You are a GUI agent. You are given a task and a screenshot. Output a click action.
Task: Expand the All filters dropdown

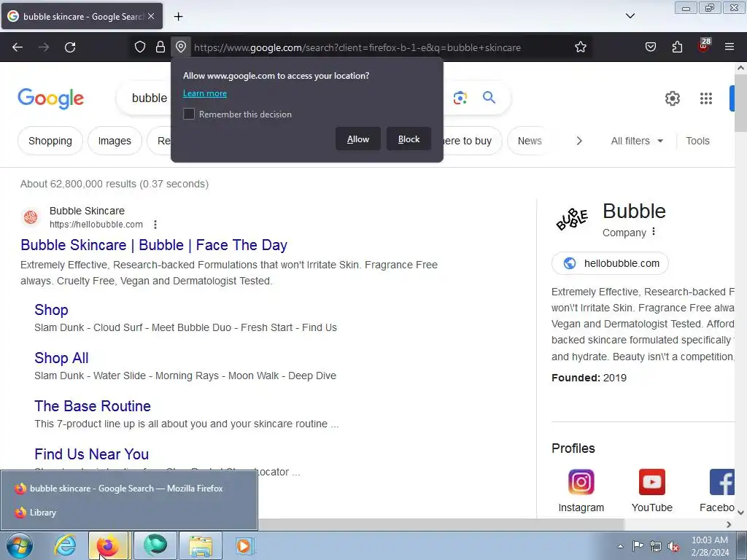pyautogui.click(x=637, y=141)
